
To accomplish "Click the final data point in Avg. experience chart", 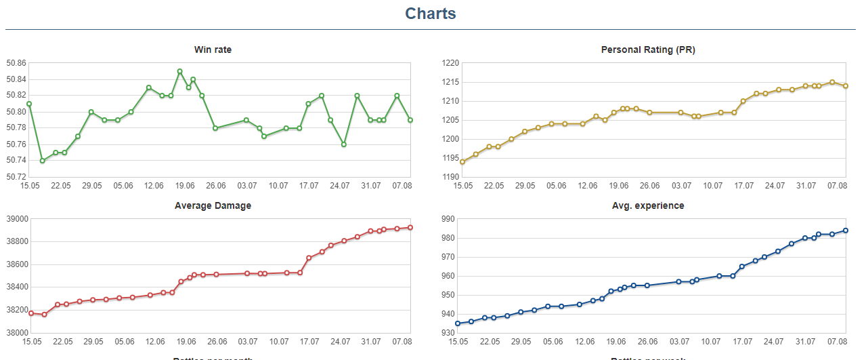I will pyautogui.click(x=846, y=231).
